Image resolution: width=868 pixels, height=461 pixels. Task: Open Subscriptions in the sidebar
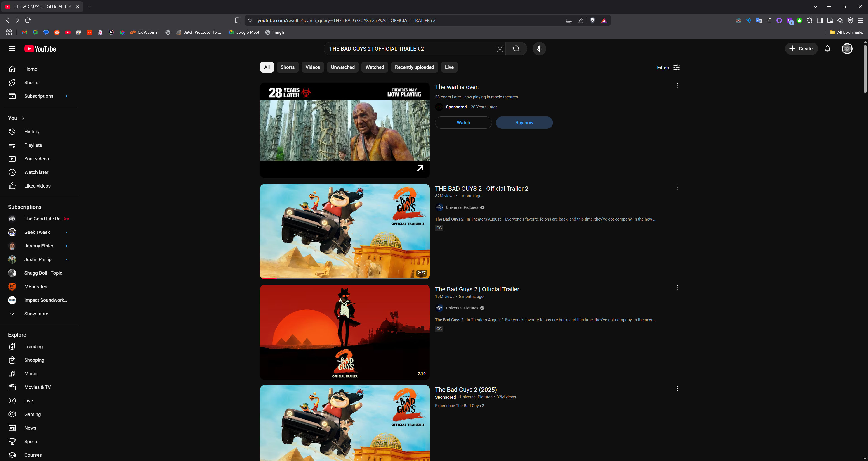click(x=39, y=96)
